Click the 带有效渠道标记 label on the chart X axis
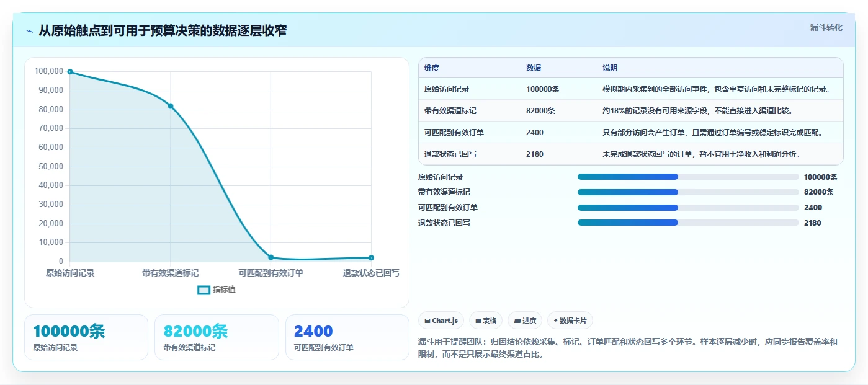Viewport: 868px width, 385px height. [171, 273]
